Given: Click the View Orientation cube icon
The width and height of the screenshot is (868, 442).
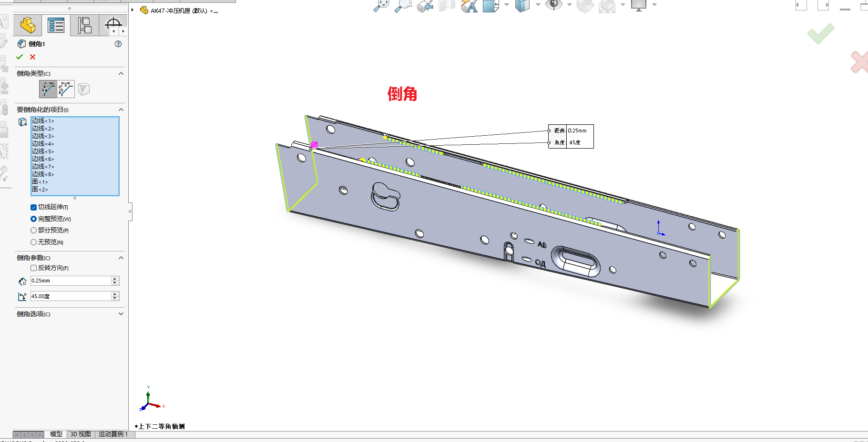Looking at the screenshot, I should coord(490,5).
